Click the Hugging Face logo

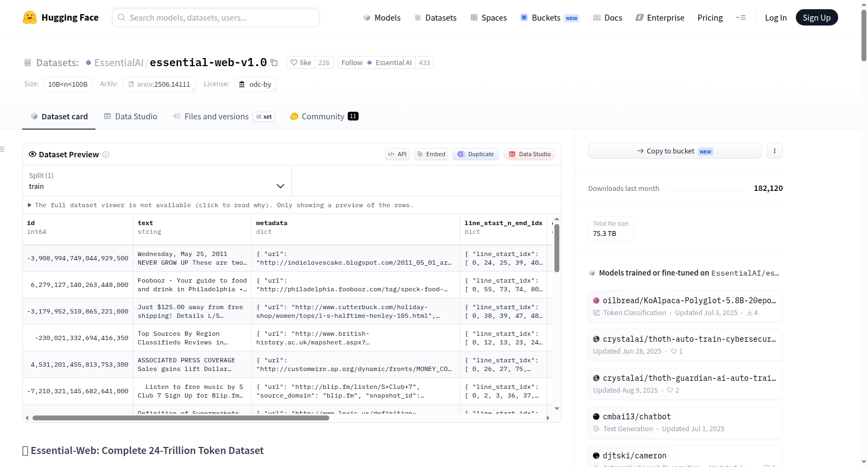[x=60, y=17]
